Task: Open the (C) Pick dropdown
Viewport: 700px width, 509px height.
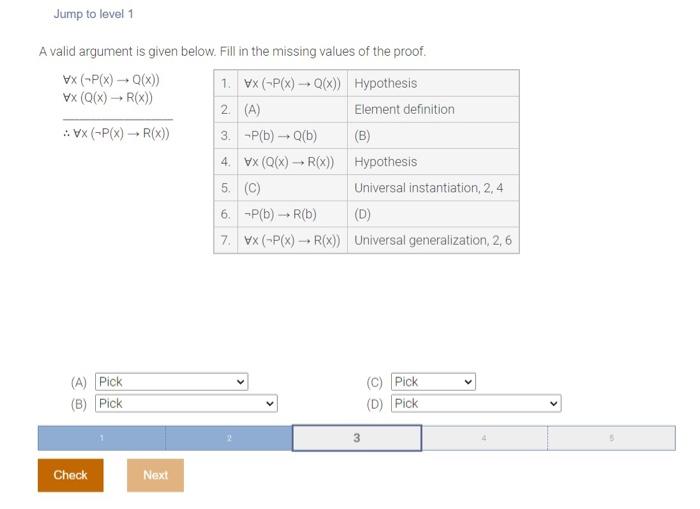Action: click(x=433, y=382)
